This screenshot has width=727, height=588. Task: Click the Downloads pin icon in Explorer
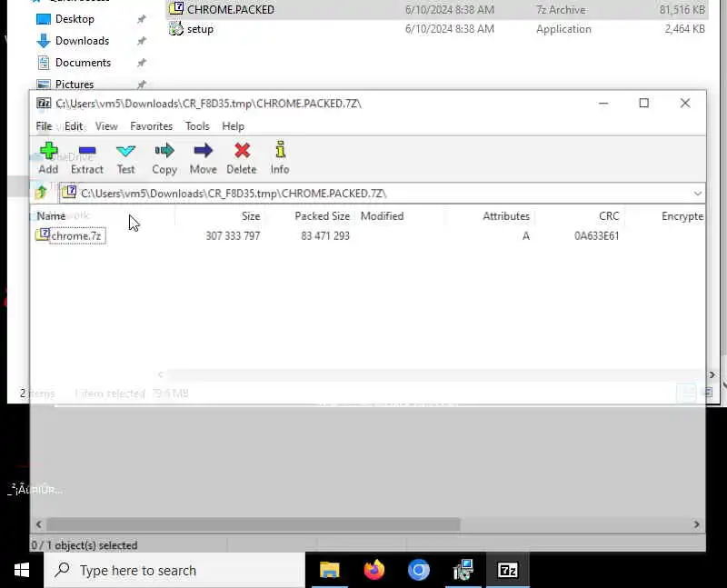pyautogui.click(x=142, y=41)
